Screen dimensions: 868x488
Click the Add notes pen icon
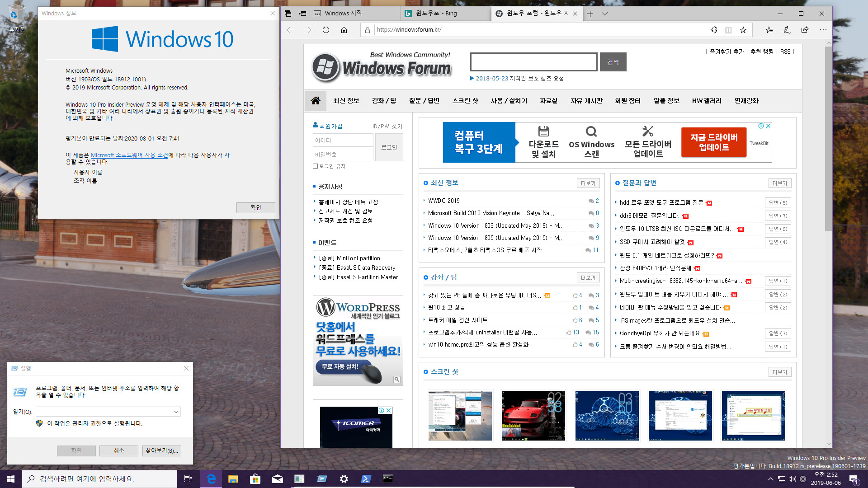coord(787,30)
